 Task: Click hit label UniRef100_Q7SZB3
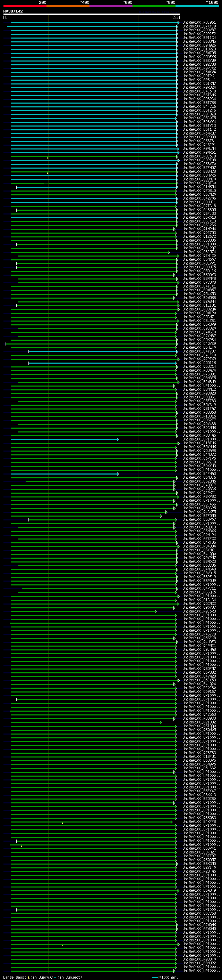[x=199, y=753]
